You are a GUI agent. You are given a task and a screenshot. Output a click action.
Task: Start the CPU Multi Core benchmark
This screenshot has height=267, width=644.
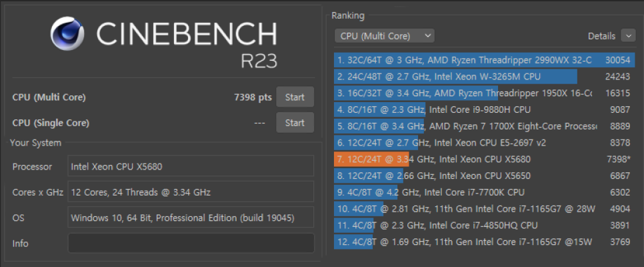(x=295, y=97)
